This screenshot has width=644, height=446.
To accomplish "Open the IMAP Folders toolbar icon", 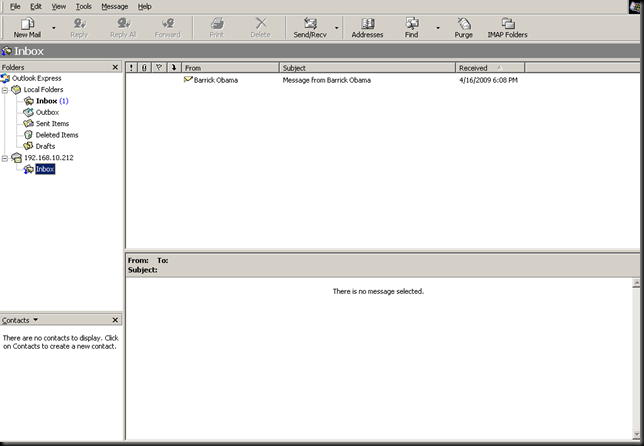I will click(508, 23).
